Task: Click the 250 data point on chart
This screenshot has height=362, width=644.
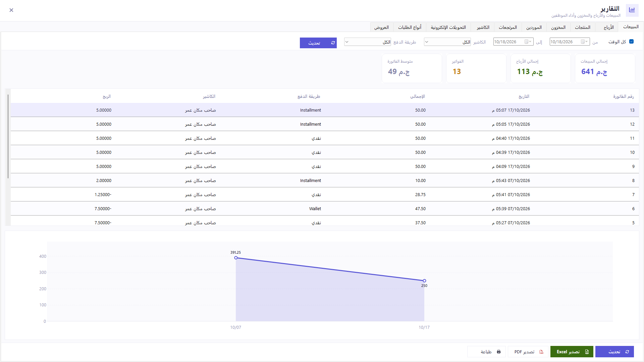Action: click(424, 281)
